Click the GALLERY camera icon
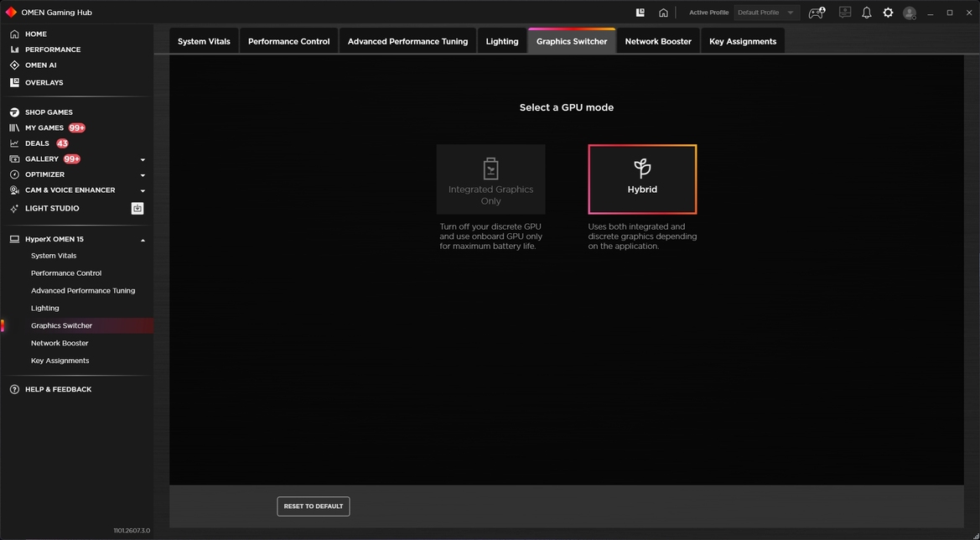This screenshot has width=980, height=540. (x=14, y=158)
